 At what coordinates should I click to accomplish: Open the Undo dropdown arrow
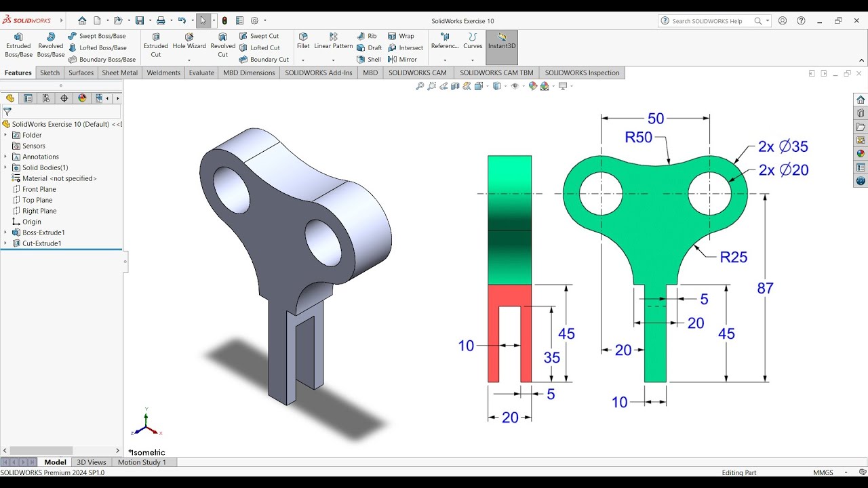(x=191, y=21)
